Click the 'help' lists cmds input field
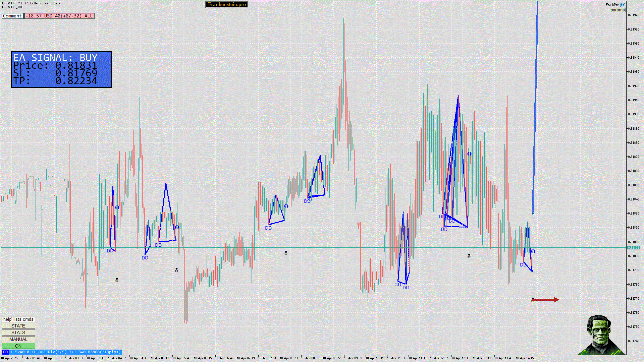The width and height of the screenshot is (644, 362). 18,319
